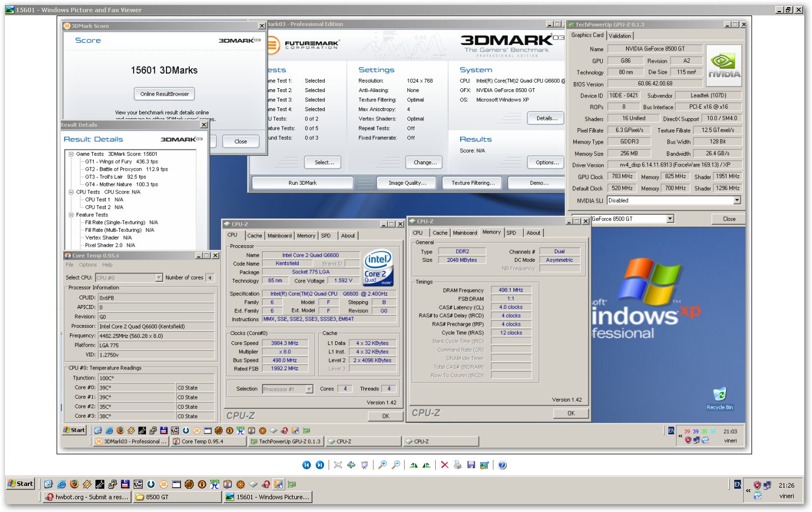Show the picture at Actual Size

coord(351,465)
